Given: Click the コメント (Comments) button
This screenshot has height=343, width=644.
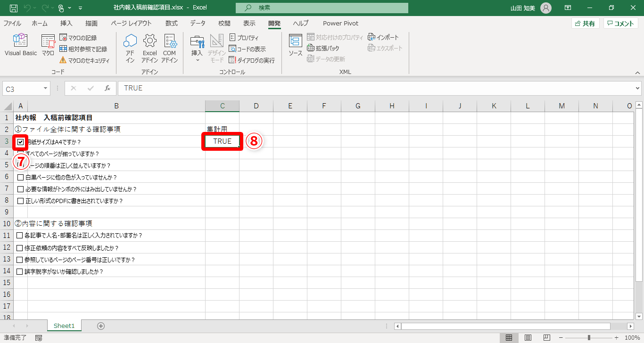Looking at the screenshot, I should [621, 23].
